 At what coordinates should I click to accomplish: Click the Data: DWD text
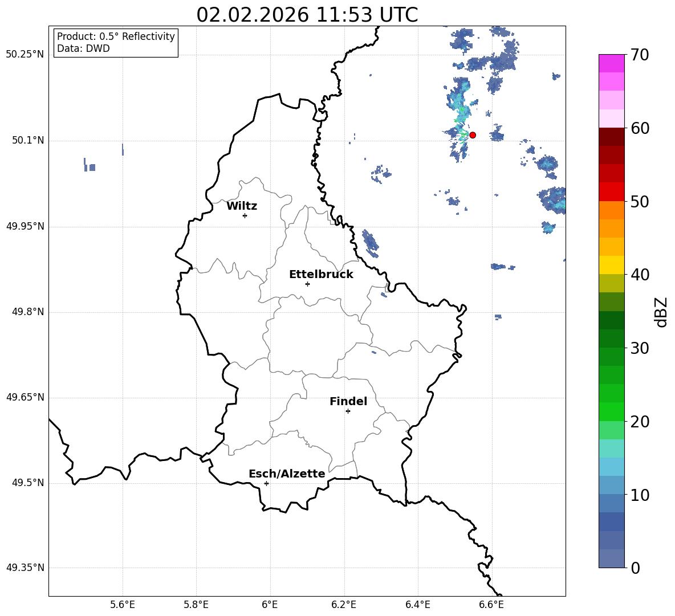[x=83, y=48]
